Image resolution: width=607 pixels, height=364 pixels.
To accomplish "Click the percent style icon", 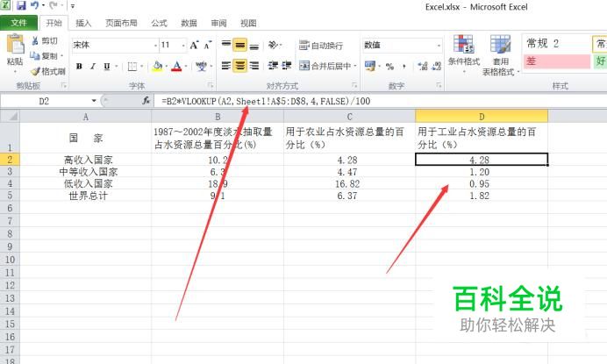I will coord(389,67).
